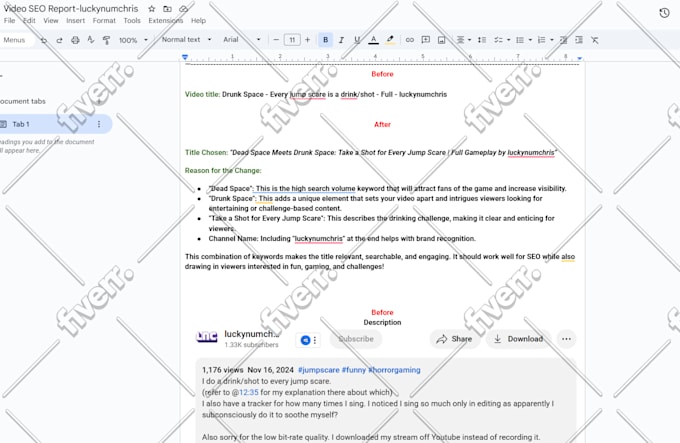Viewport: 680px width, 443px height.
Task: Open the Tools menu
Action: pos(132,20)
